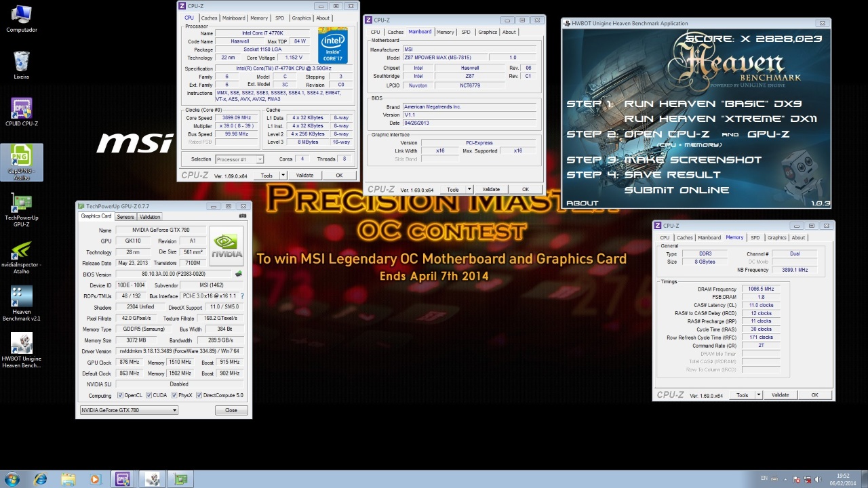Screen dimensions: 868x488
Task: Open SPD tab in Mainboard CPU-Z window
Action: [466, 32]
